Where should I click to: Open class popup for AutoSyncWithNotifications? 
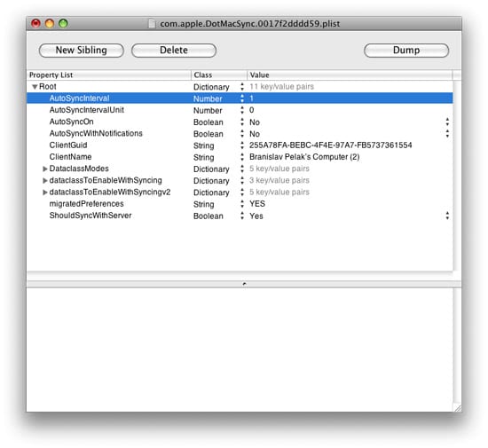coord(242,134)
